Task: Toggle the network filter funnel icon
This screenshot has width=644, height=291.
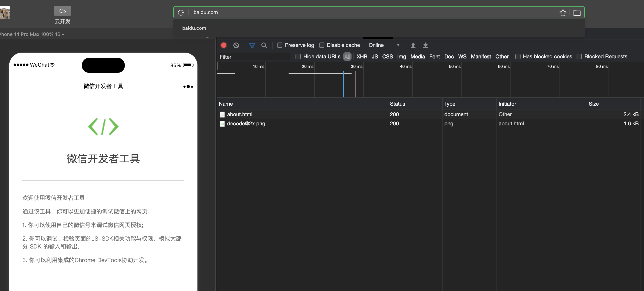Action: pyautogui.click(x=252, y=45)
